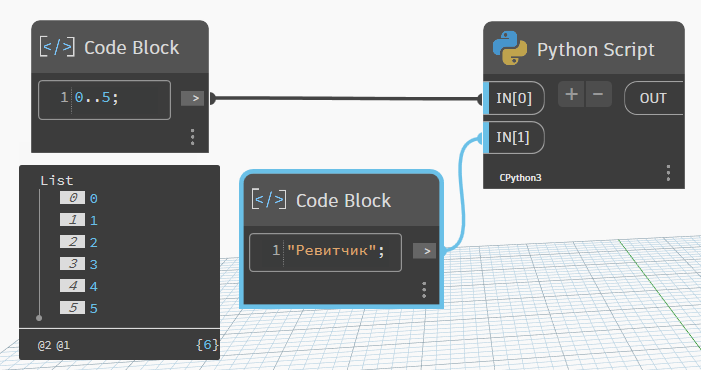The height and width of the screenshot is (370, 701).
Task: Open the three-dot menu of the 0..5 Code Block
Action: pos(193,137)
